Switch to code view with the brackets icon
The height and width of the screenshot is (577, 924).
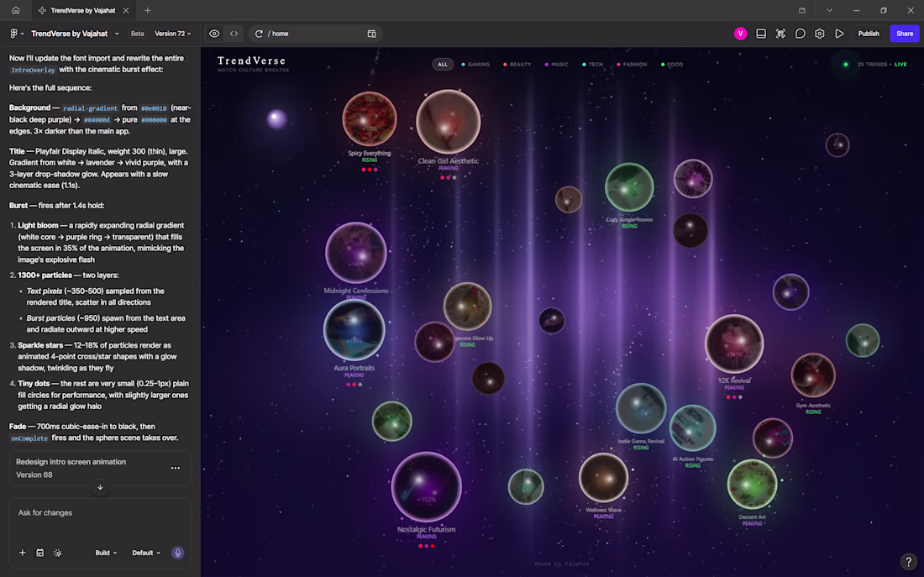pyautogui.click(x=234, y=34)
